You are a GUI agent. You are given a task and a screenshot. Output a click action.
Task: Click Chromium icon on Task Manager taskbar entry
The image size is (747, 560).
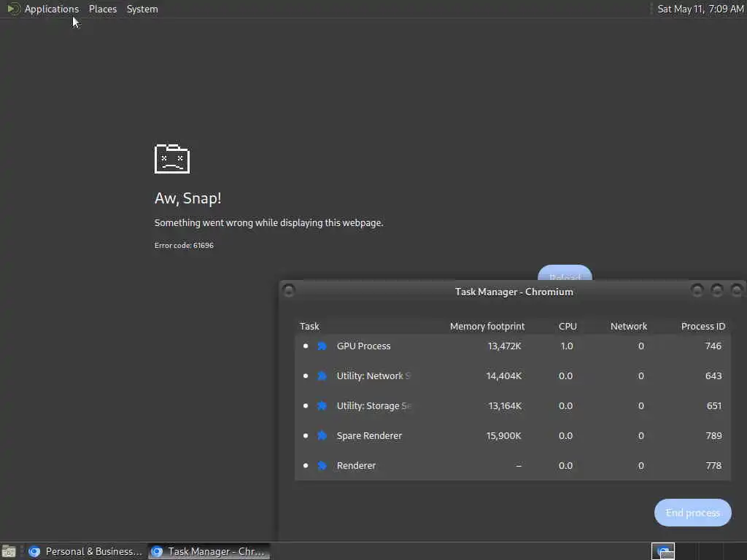(x=157, y=551)
